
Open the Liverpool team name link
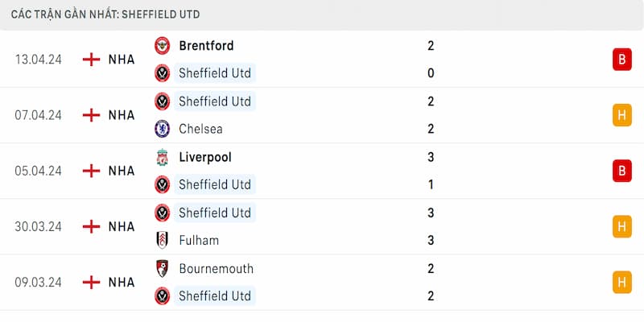click(204, 157)
